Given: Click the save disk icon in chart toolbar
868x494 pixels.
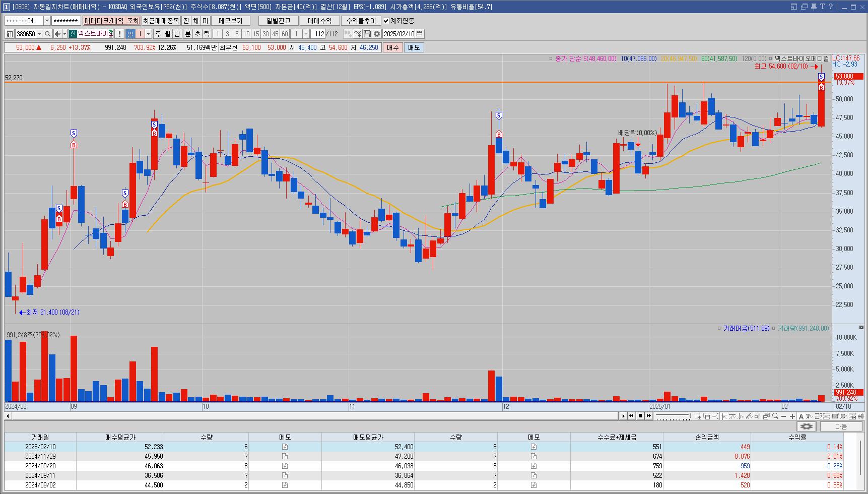Looking at the screenshot, I should pyautogui.click(x=367, y=34).
